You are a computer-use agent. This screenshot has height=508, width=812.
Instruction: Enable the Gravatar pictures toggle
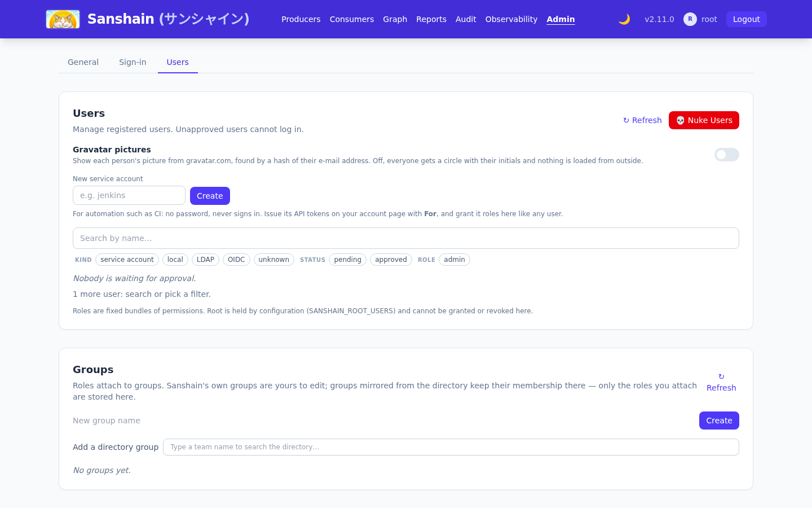[x=727, y=155]
